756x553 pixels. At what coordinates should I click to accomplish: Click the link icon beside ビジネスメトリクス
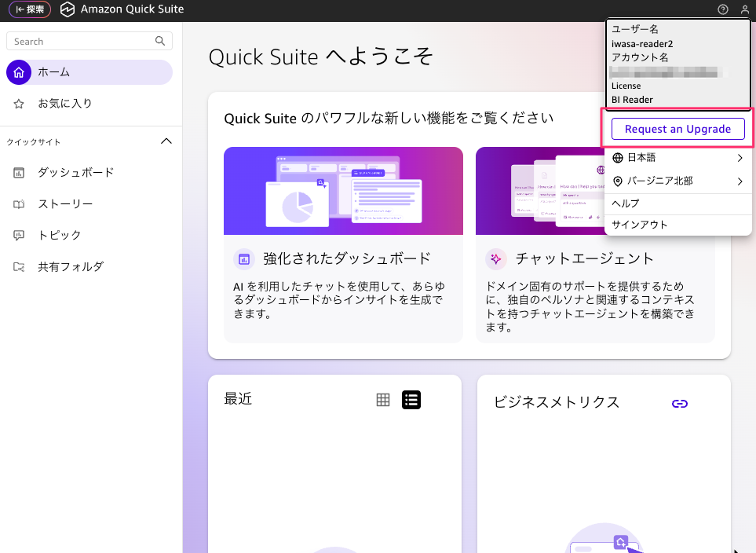click(x=679, y=403)
